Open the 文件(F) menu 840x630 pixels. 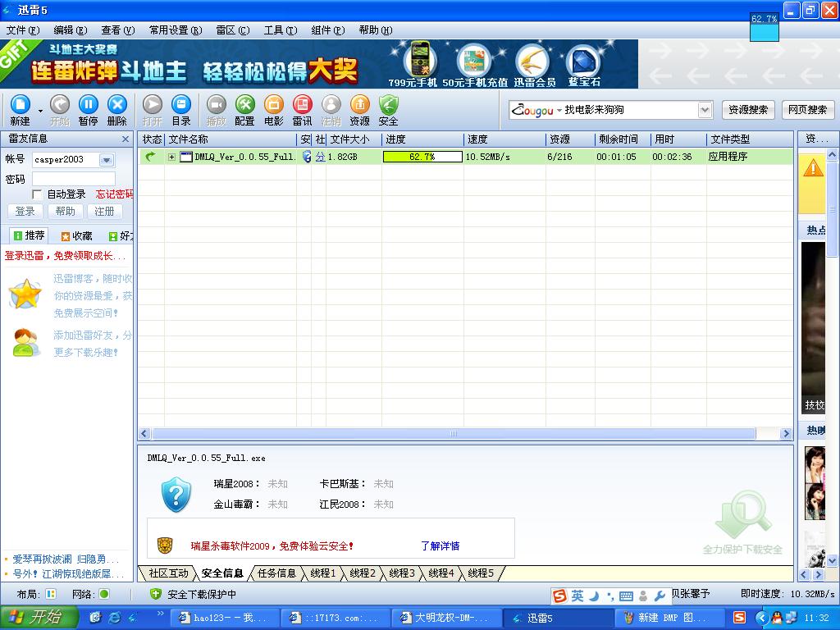(x=22, y=30)
